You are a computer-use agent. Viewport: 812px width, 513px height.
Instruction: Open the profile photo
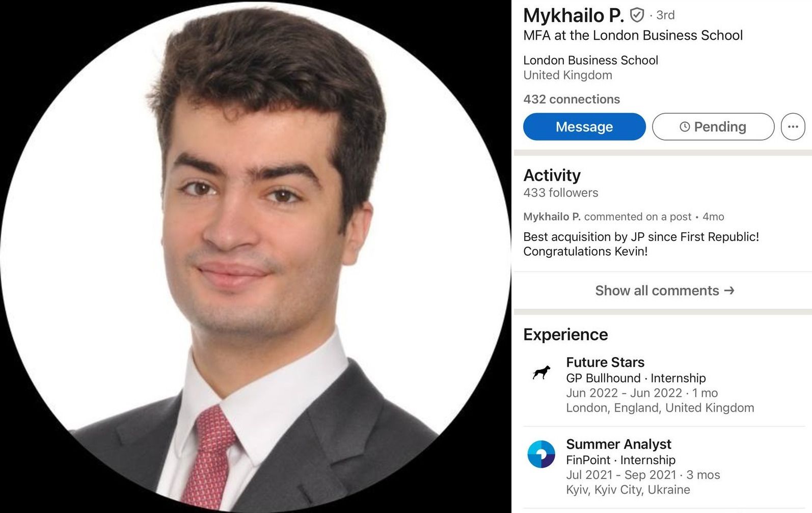[x=255, y=256]
